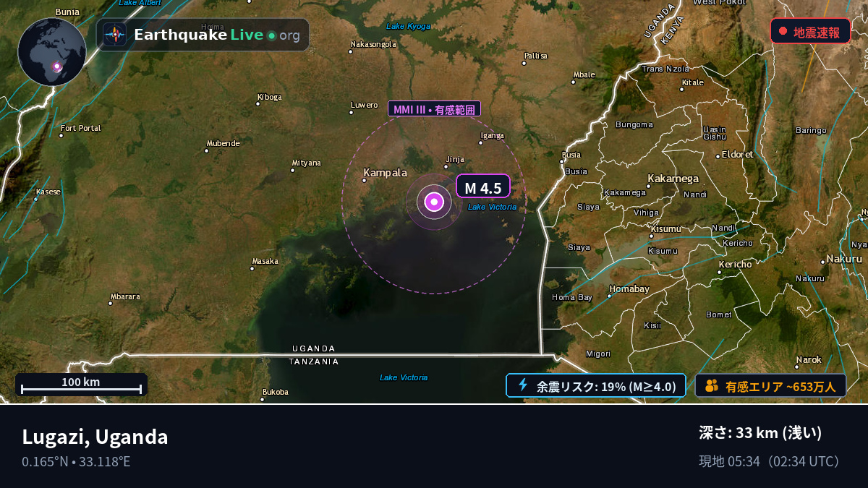Select the MMI III • 有感範囲 label
This screenshot has height=488, width=868.
(x=435, y=109)
